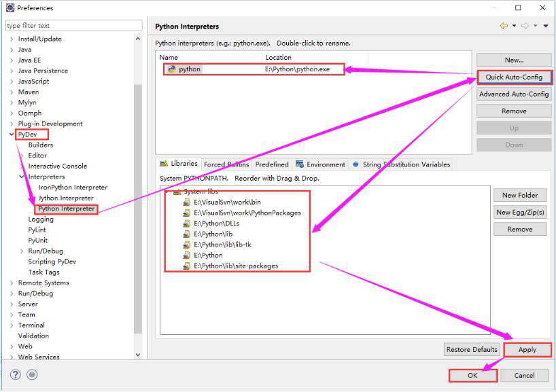Click the icon beside E:\Python\DLLs
This screenshot has width=556, height=392.
186,224
